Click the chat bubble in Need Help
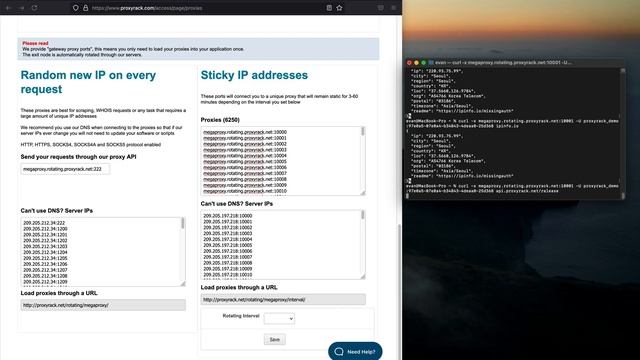640x360 pixels. pyautogui.click(x=339, y=351)
